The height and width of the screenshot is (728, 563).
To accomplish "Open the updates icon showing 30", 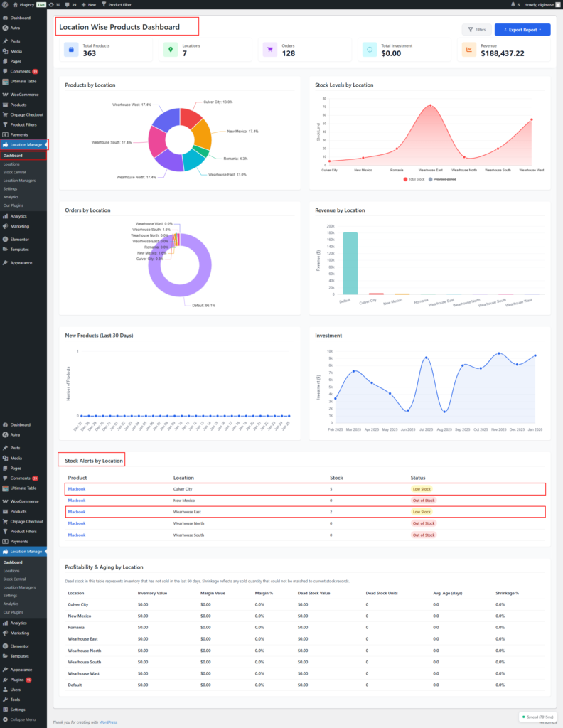I will (54, 4).
